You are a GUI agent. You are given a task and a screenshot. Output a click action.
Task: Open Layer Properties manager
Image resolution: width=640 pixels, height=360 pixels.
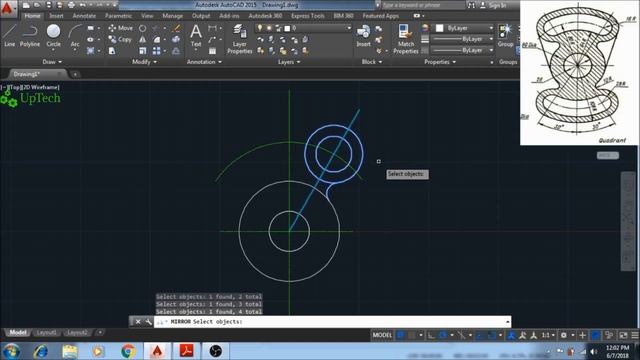click(x=240, y=39)
